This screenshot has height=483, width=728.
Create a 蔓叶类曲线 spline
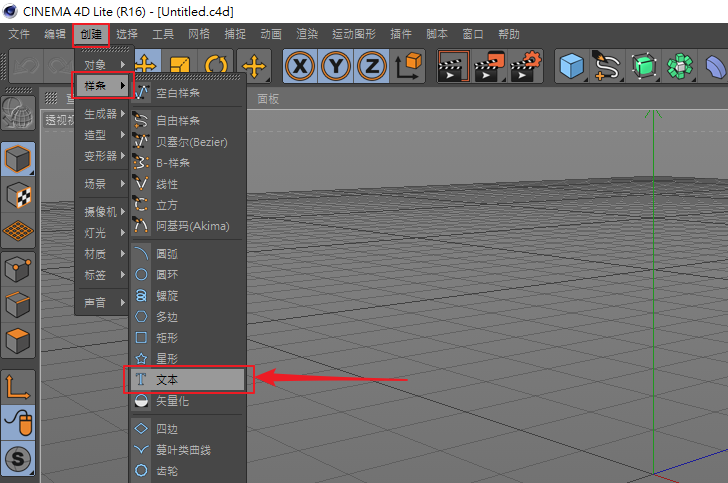pyautogui.click(x=188, y=450)
